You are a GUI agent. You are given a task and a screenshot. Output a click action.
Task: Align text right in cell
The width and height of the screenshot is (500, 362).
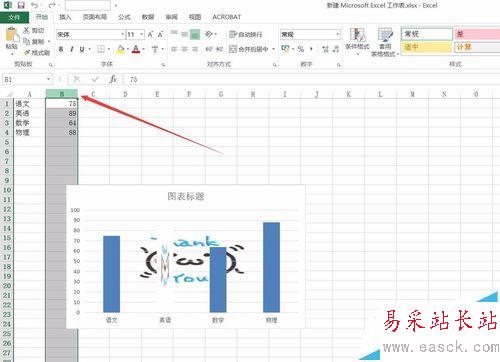(195, 49)
